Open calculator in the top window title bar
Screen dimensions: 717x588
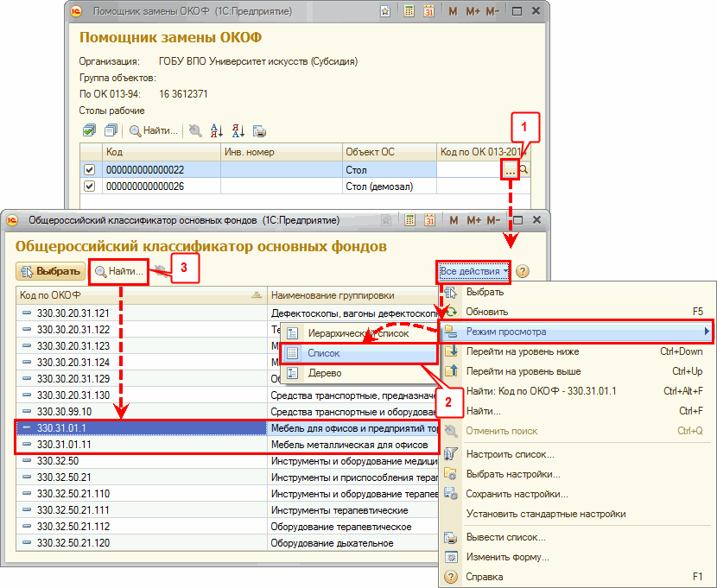coord(407,12)
